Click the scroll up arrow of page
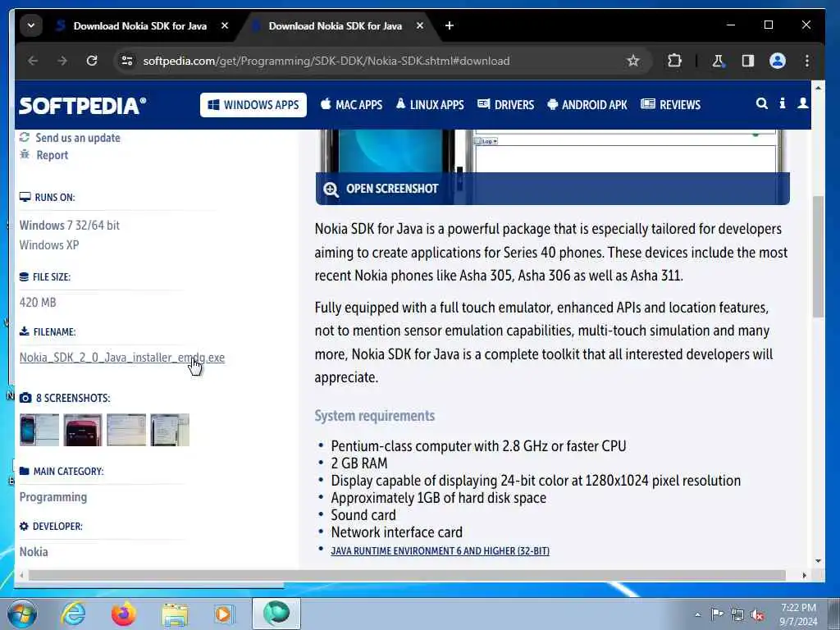 pyautogui.click(x=818, y=87)
